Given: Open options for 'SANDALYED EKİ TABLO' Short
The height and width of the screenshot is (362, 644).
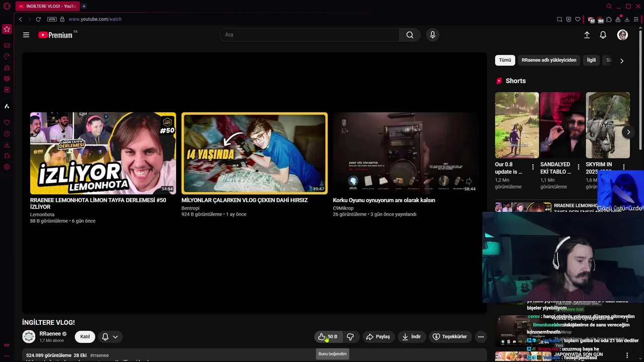Looking at the screenshot, I should coord(578,167).
